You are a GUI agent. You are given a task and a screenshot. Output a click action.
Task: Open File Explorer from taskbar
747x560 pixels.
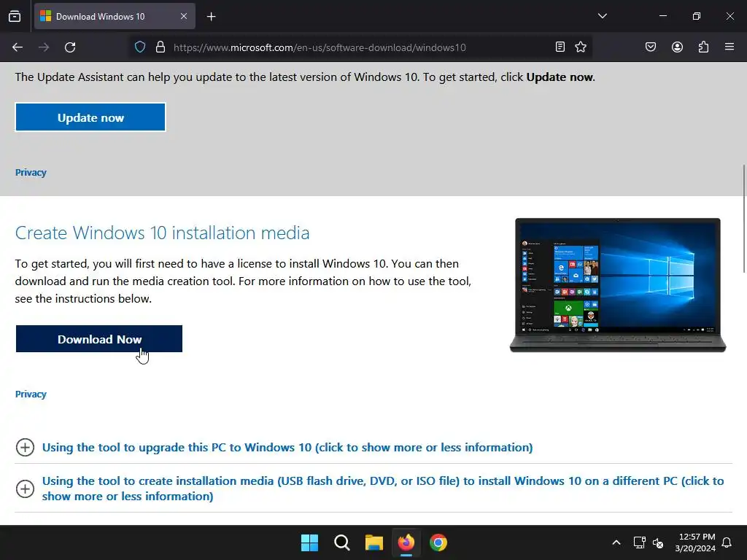coord(374,542)
